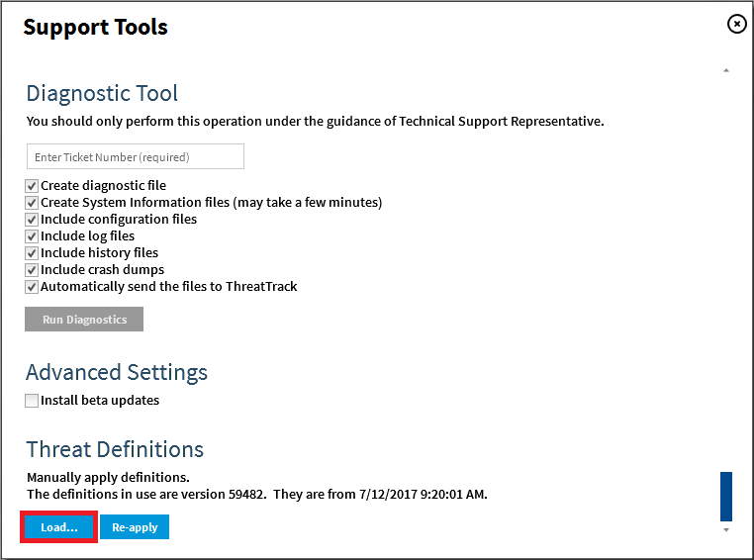This screenshot has height=560, width=754.
Task: Enable Install beta updates
Action: [33, 401]
